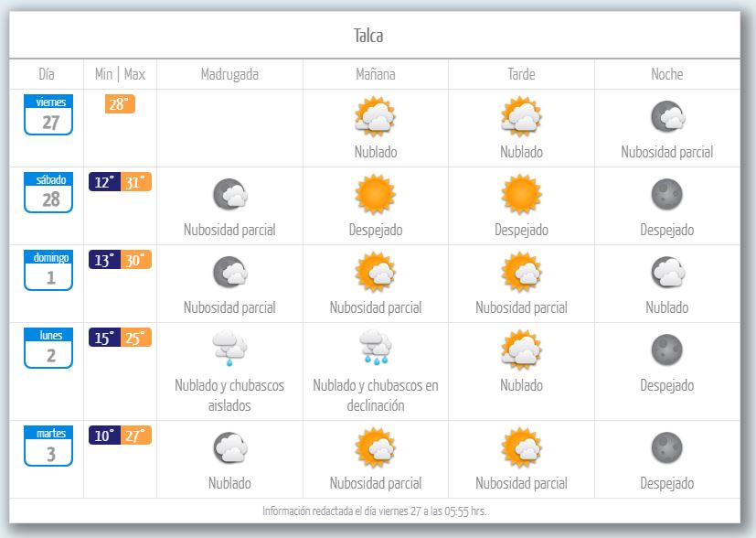Click the Madrugada column header
This screenshot has height=538, width=756.
[x=229, y=74]
